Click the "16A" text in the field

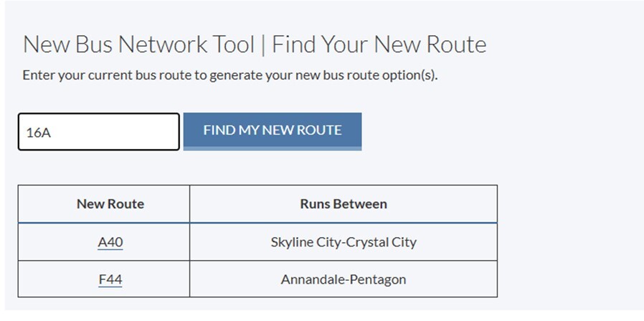tap(33, 133)
